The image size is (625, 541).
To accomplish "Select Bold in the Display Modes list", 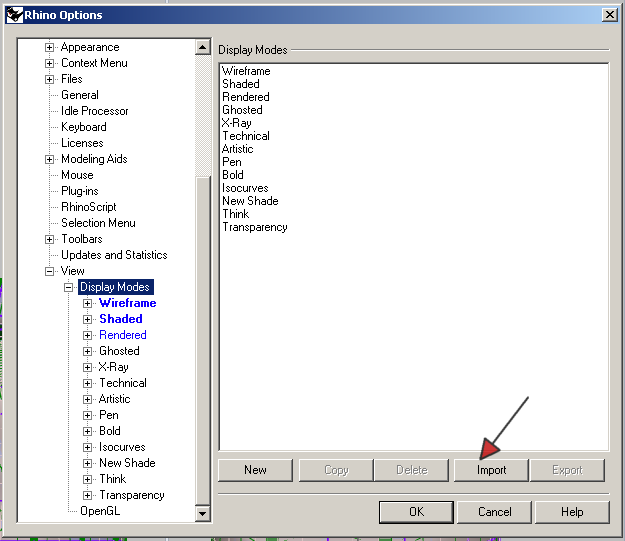I will tap(233, 175).
